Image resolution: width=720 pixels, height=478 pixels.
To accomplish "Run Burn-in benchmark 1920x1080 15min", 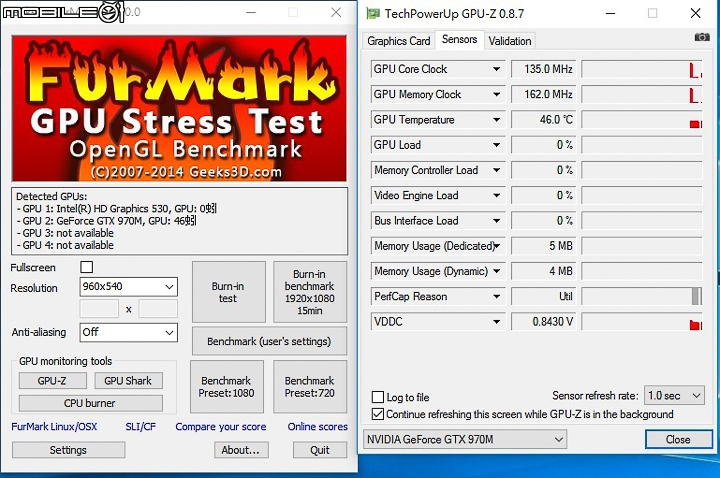I will pyautogui.click(x=309, y=292).
